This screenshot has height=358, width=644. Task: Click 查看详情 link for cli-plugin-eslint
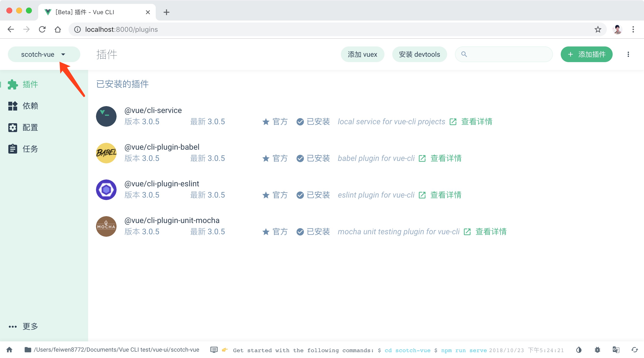click(x=445, y=194)
